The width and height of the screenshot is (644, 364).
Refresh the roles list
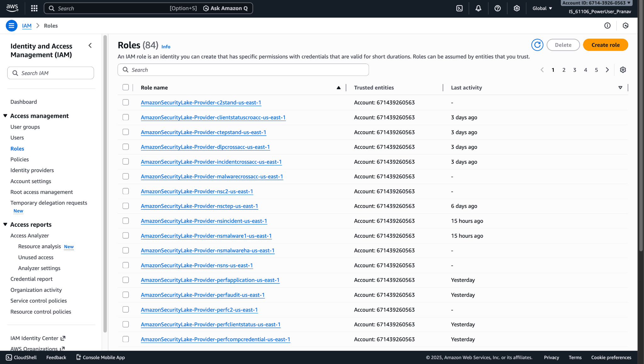tap(537, 45)
